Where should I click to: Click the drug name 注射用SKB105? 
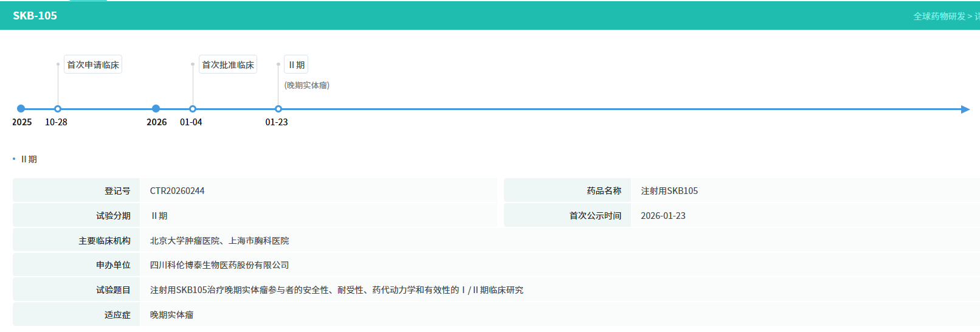669,191
